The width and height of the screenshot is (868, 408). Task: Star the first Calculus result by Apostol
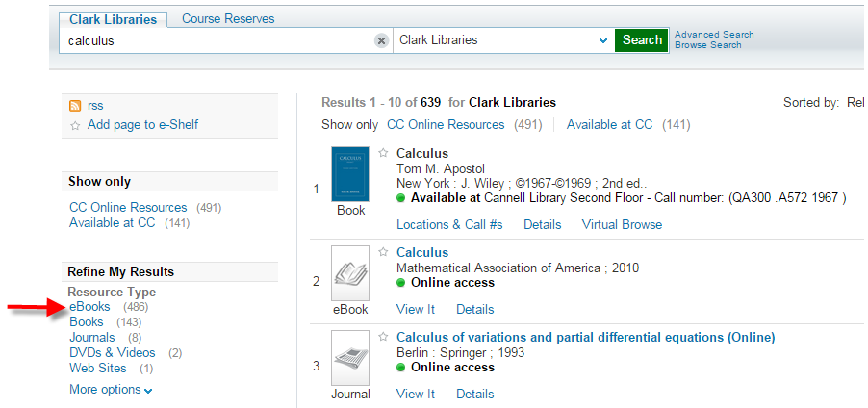pos(383,153)
